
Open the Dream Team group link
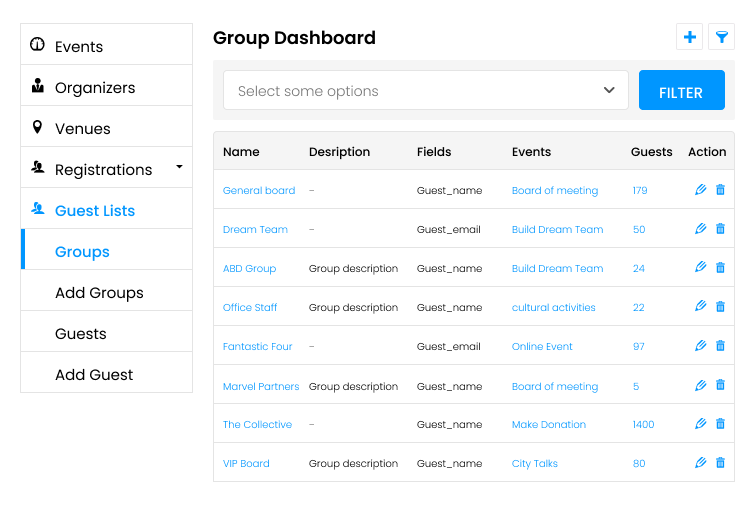255,230
